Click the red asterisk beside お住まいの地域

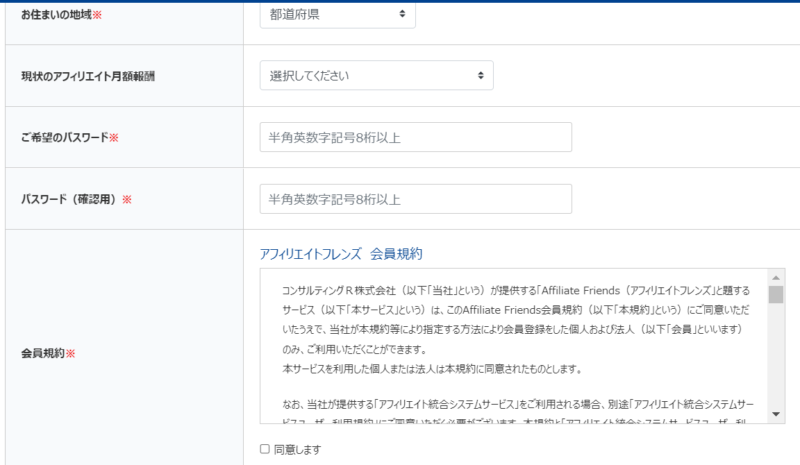click(97, 14)
